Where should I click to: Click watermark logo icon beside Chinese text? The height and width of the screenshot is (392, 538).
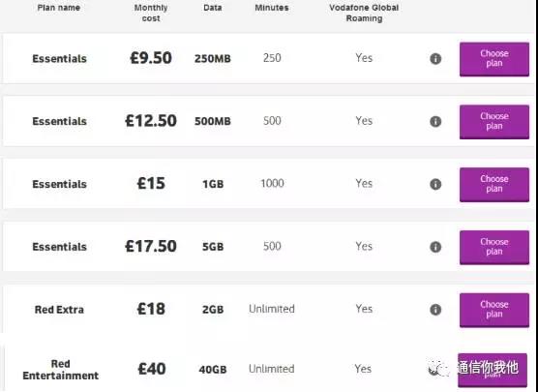tap(438, 369)
